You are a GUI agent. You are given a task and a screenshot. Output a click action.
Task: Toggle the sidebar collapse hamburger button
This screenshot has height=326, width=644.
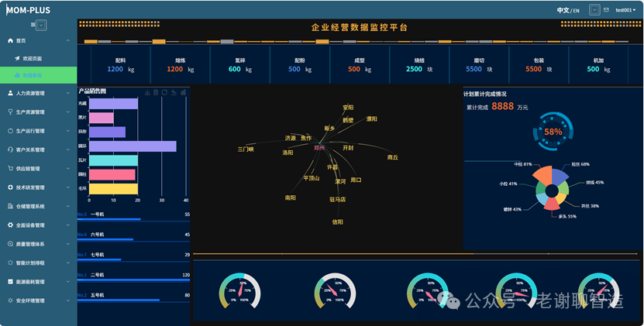[x=38, y=25]
